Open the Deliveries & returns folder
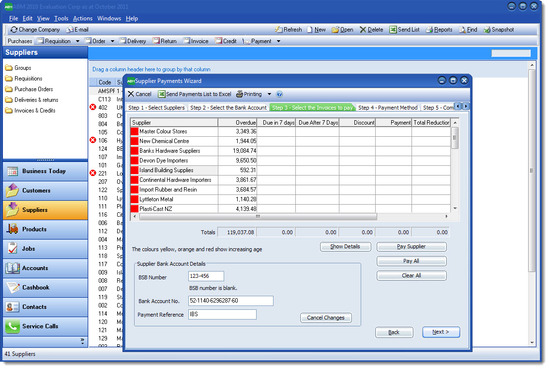Screen dimensions: 549x369 coord(32,100)
